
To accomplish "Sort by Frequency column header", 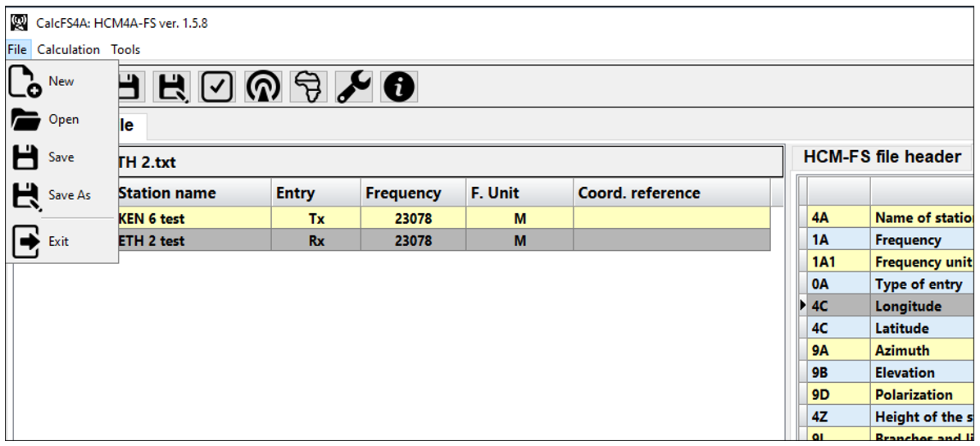I will tap(414, 193).
